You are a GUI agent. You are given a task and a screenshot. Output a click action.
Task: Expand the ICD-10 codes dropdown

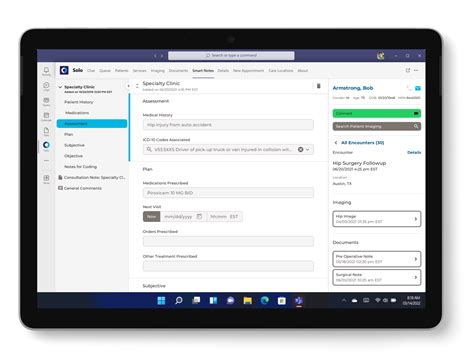[x=308, y=150]
